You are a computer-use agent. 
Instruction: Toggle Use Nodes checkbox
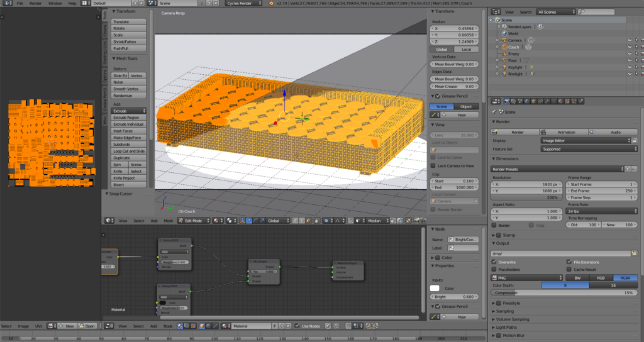coord(297,326)
